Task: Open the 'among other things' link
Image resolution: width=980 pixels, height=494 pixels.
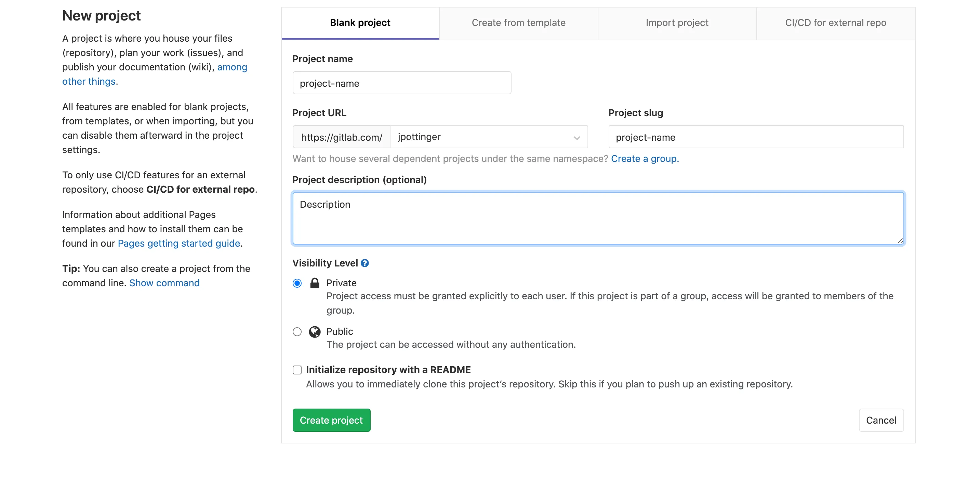Action: click(155, 74)
